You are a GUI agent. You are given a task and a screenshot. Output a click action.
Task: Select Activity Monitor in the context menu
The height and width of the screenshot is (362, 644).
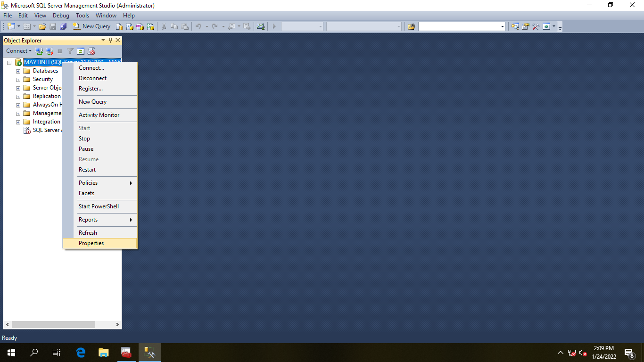[x=99, y=115]
